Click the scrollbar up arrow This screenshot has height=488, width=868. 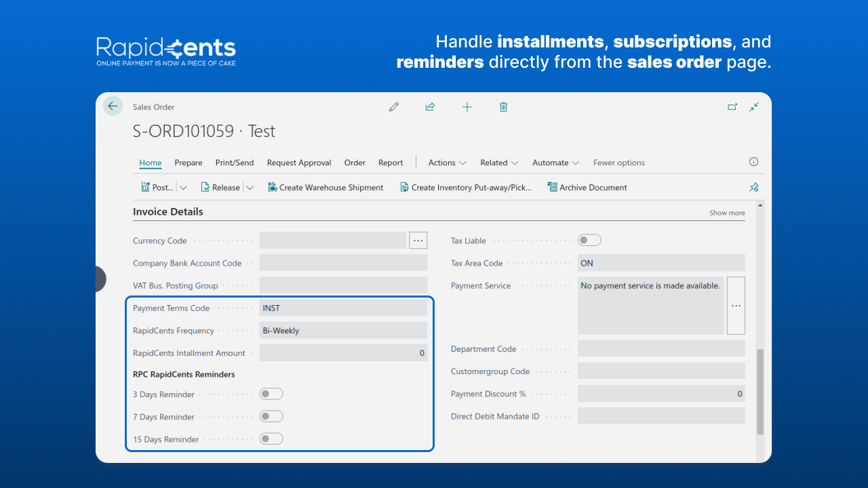tap(760, 205)
